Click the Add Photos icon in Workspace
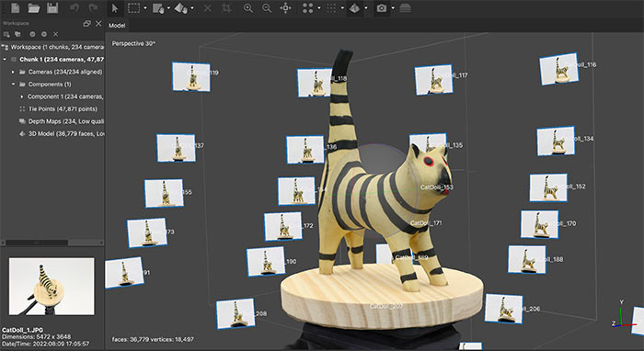 pos(17,34)
